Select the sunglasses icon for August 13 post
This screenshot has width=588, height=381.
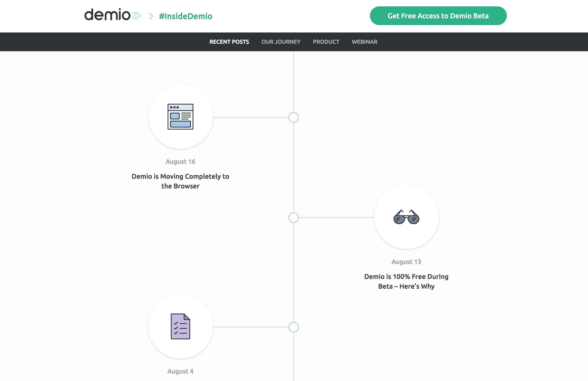406,217
